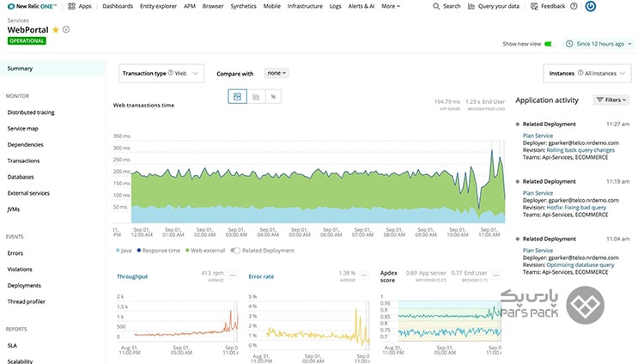
Task: Click the Feedback icon
Action: pyautogui.click(x=534, y=6)
